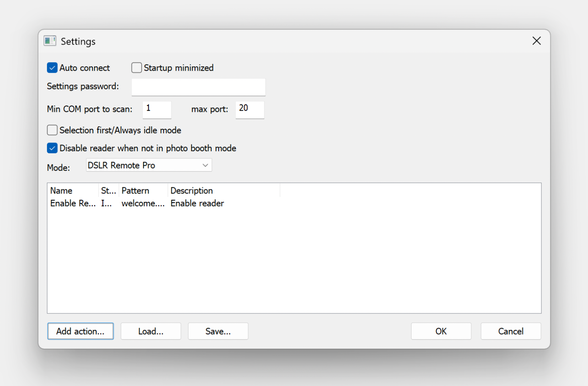The height and width of the screenshot is (386, 588).
Task: Confirm settings with OK button
Action: 441,331
